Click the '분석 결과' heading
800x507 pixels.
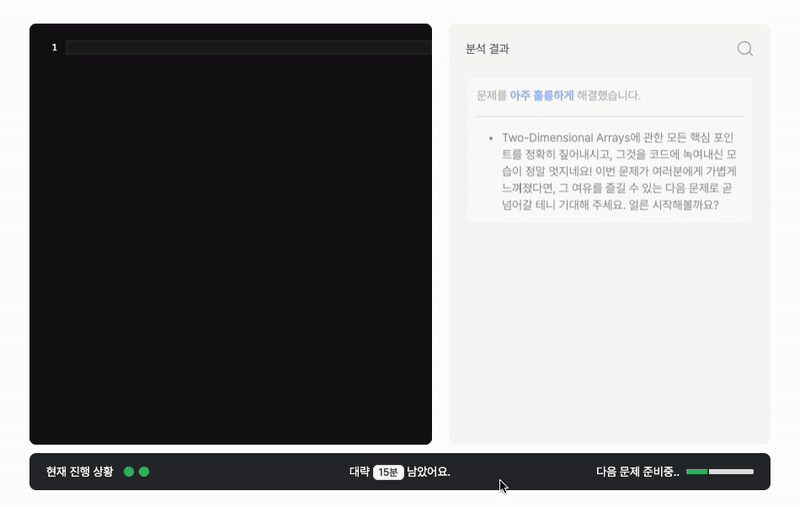[x=487, y=49]
